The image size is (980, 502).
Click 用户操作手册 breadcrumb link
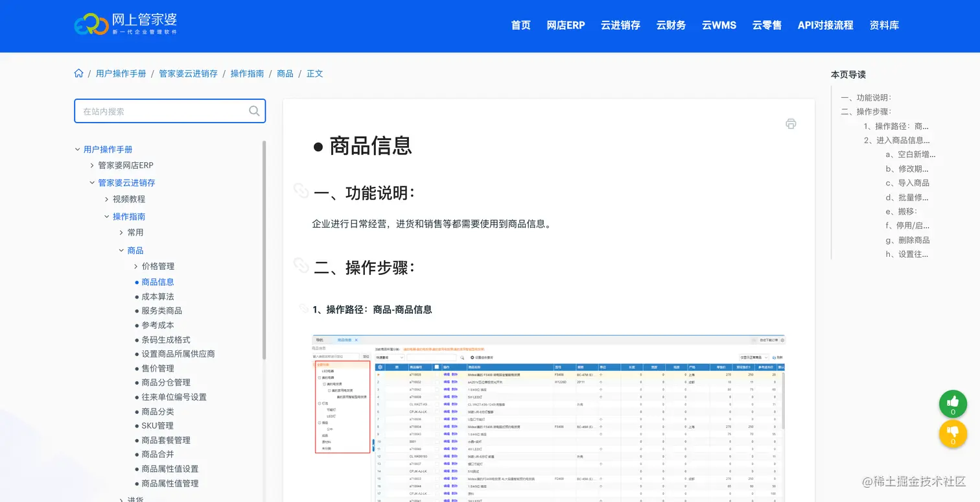(x=121, y=73)
